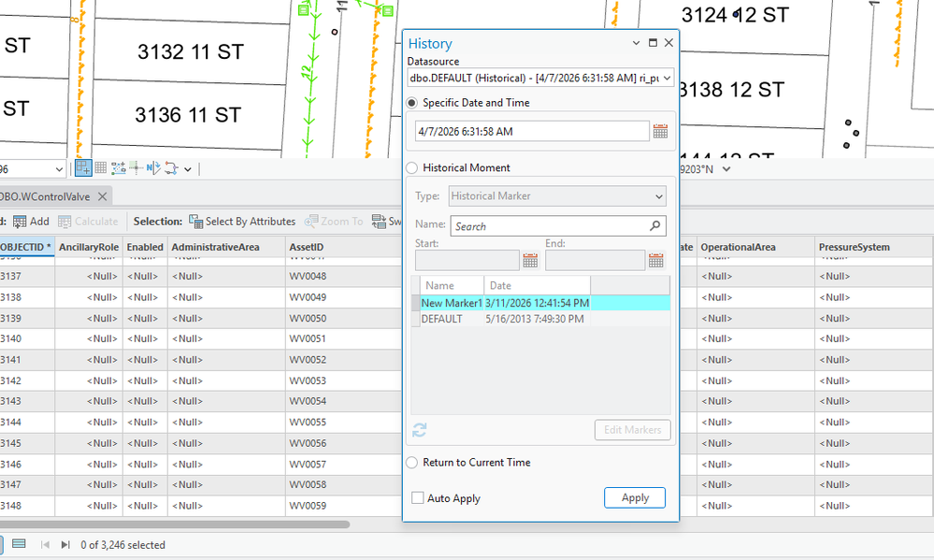Close the DBO.WControlValve table tab
This screenshot has width=934, height=560.
103,196
